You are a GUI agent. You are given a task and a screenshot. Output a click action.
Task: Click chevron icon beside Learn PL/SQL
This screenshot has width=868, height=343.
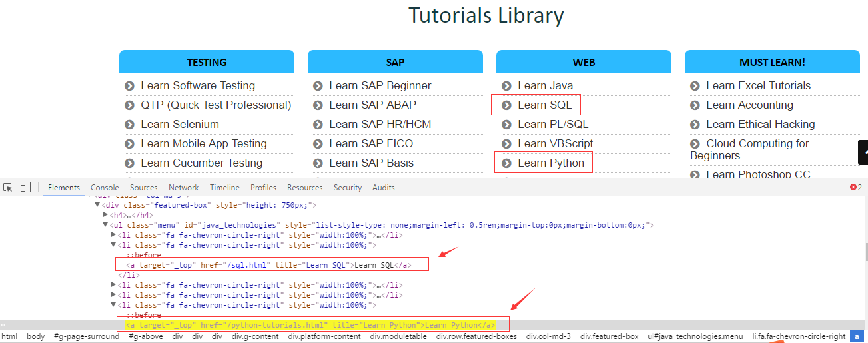tap(507, 125)
